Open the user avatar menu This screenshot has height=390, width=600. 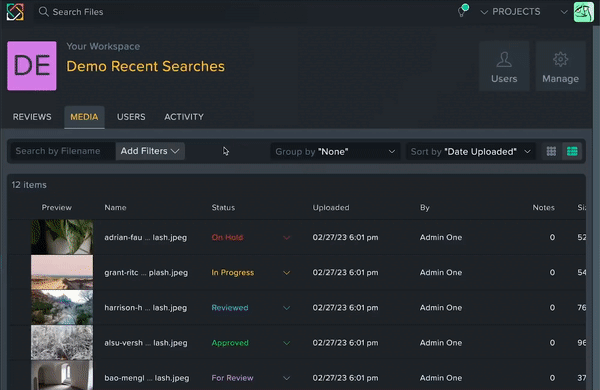(584, 12)
